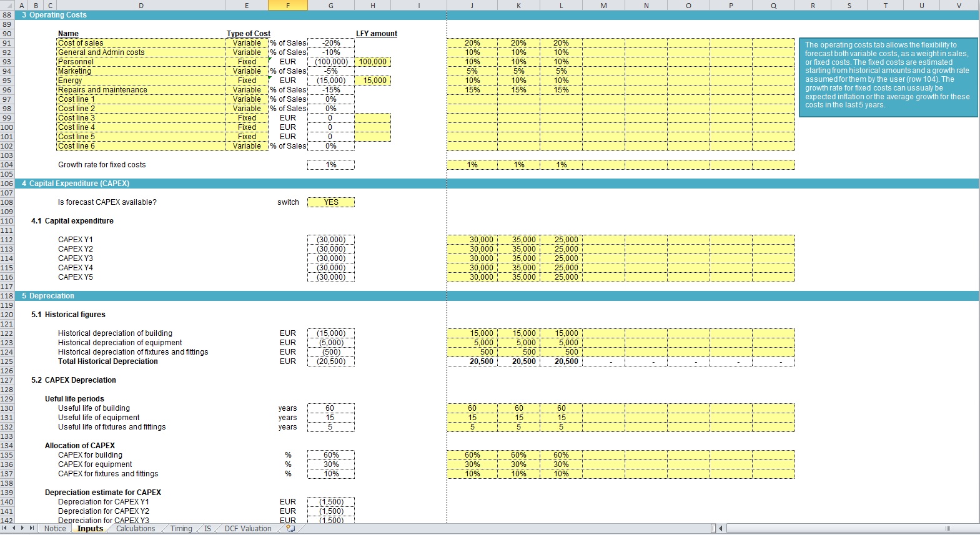
Task: Select the Type of Cost cell for Cost of sales
Action: [247, 43]
